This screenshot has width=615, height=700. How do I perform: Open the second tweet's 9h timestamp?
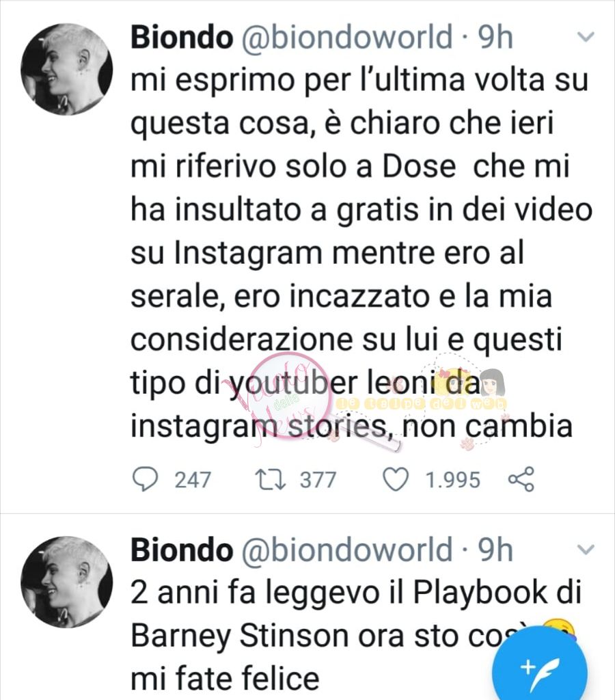point(495,550)
